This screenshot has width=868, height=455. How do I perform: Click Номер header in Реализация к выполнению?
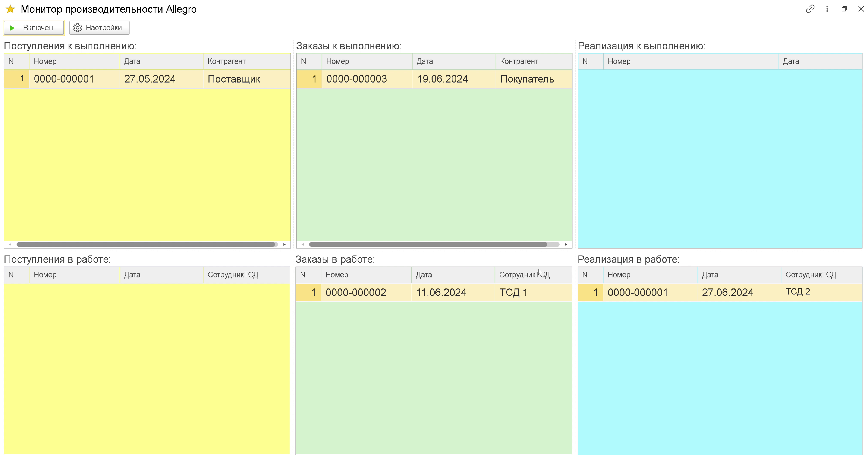point(691,61)
